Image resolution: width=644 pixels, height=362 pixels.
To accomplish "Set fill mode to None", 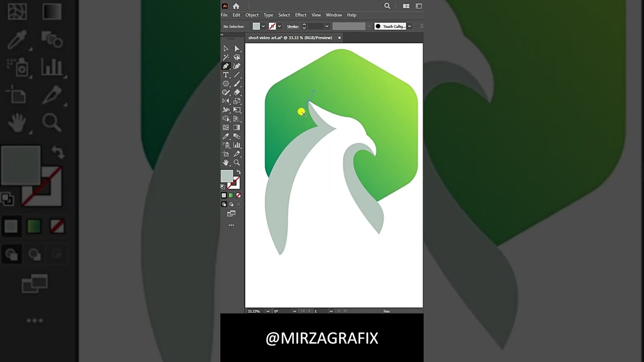I will [x=238, y=196].
